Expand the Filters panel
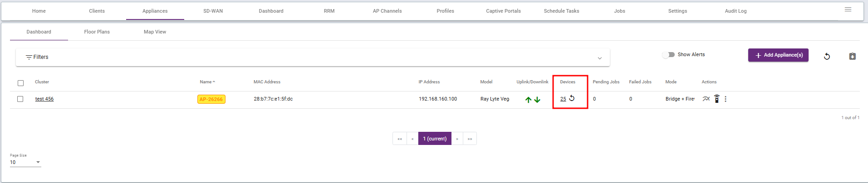Viewport: 868px width, 183px height. coord(599,58)
